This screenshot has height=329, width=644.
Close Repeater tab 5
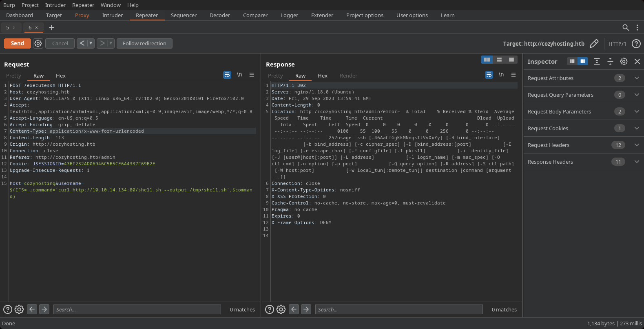14,27
